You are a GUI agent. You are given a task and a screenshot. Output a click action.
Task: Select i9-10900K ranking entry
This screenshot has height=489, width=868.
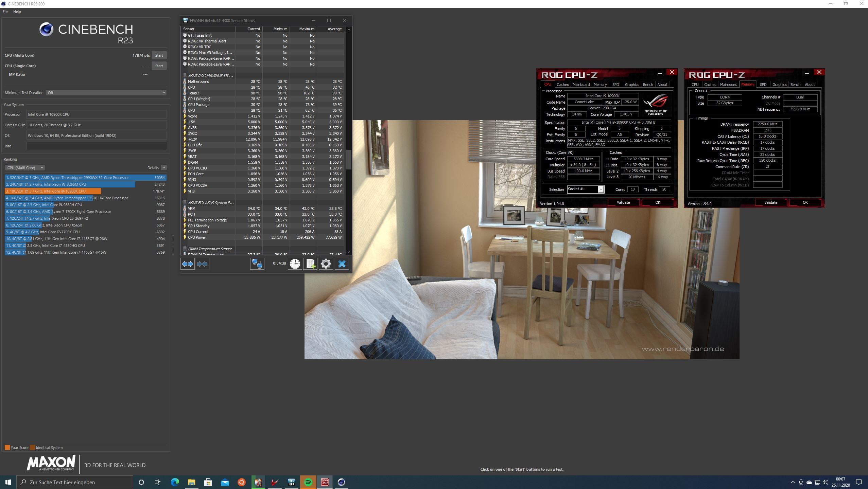click(85, 191)
